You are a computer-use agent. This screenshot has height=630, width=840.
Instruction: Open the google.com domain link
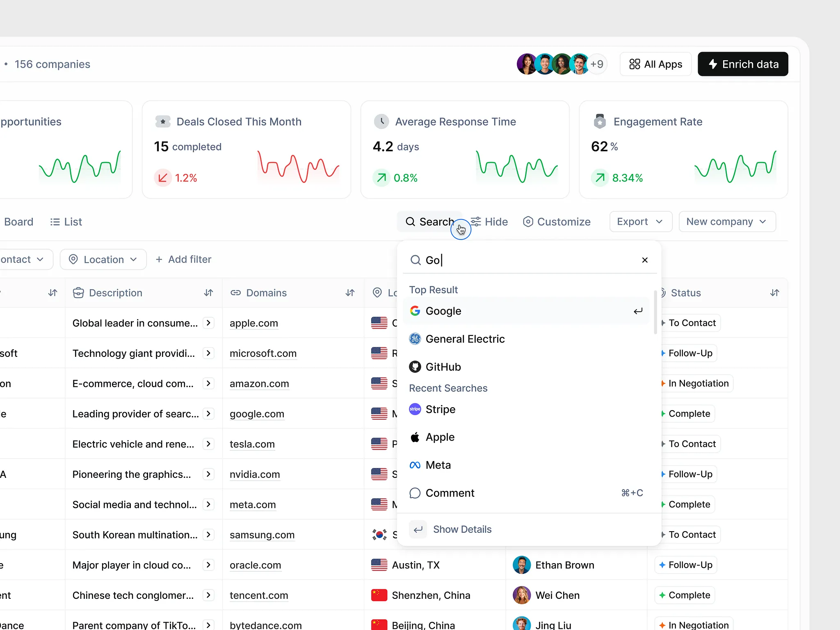pyautogui.click(x=257, y=414)
